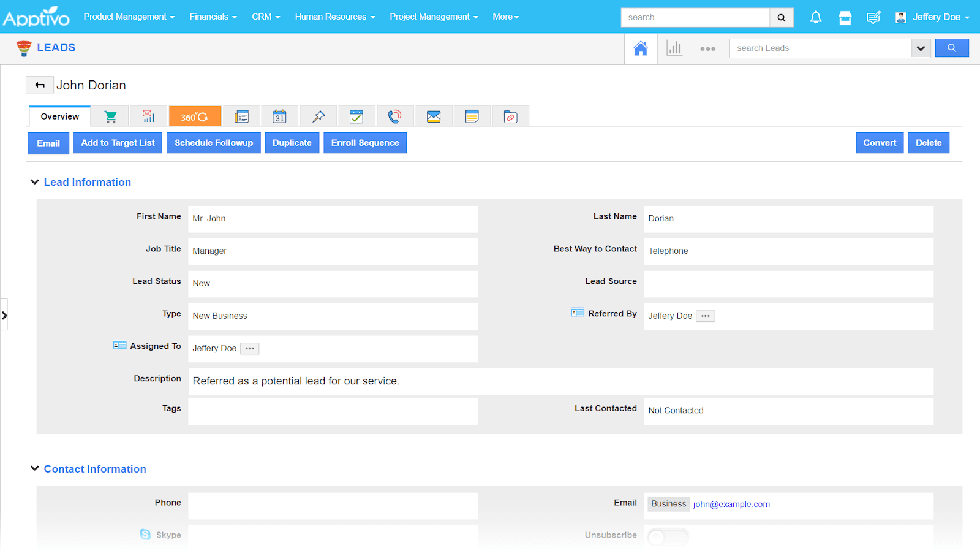Image resolution: width=980 pixels, height=556 pixels.
Task: Open the search Leads dropdown arrow
Action: pyautogui.click(x=921, y=48)
